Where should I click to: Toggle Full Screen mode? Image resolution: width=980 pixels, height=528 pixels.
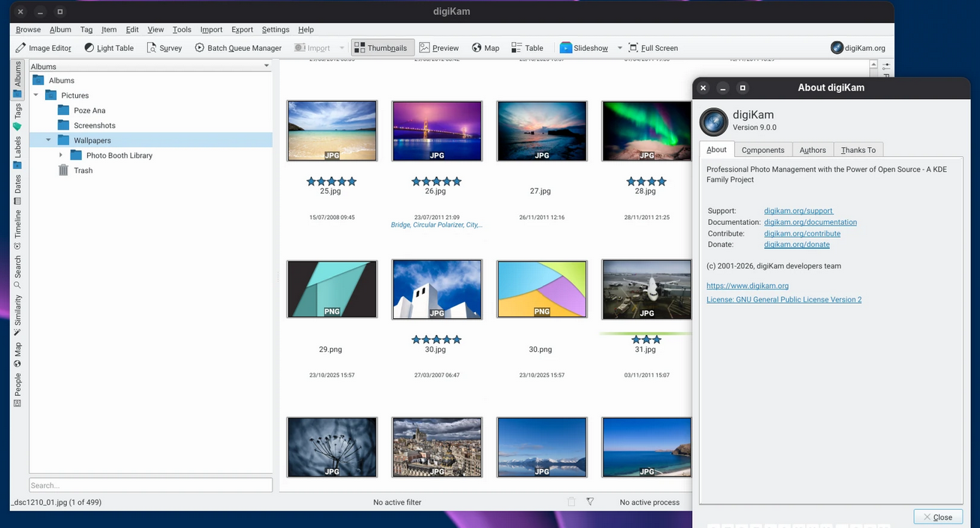click(x=653, y=47)
